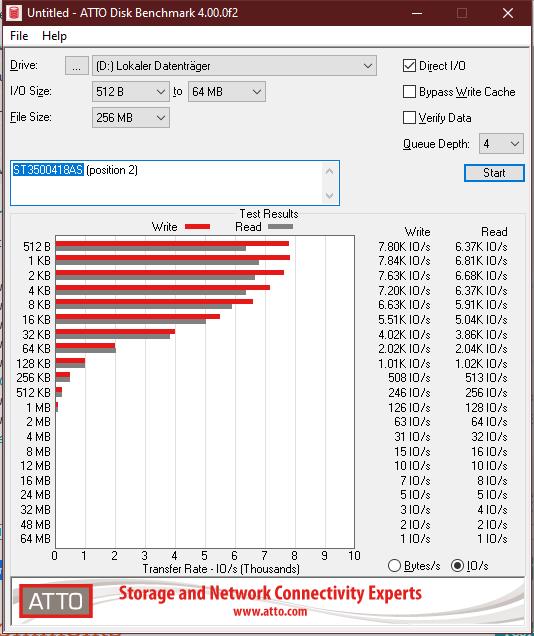Image resolution: width=534 pixels, height=636 pixels.
Task: Close the ATTO Disk Benchmark window
Action: pos(508,13)
